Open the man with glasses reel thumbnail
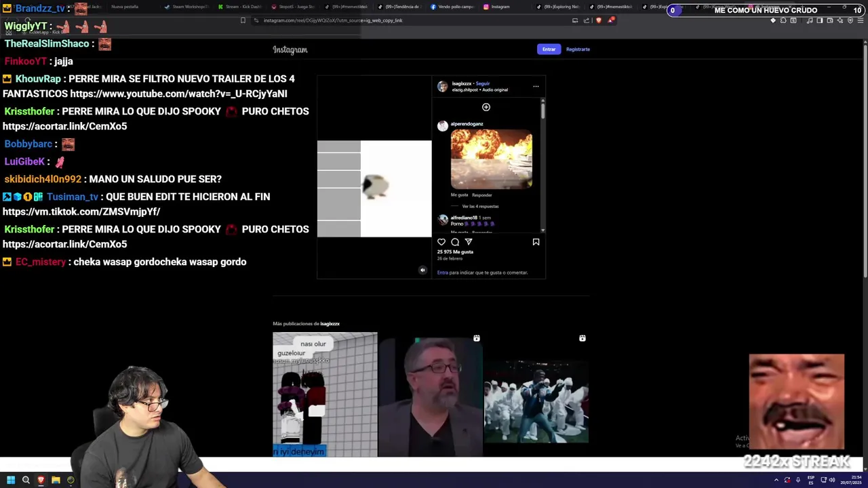Image resolution: width=868 pixels, height=488 pixels. coord(431,394)
